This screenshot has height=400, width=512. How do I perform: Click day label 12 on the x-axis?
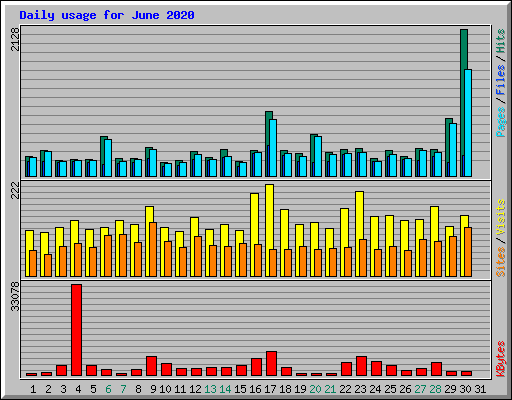pos(195,389)
